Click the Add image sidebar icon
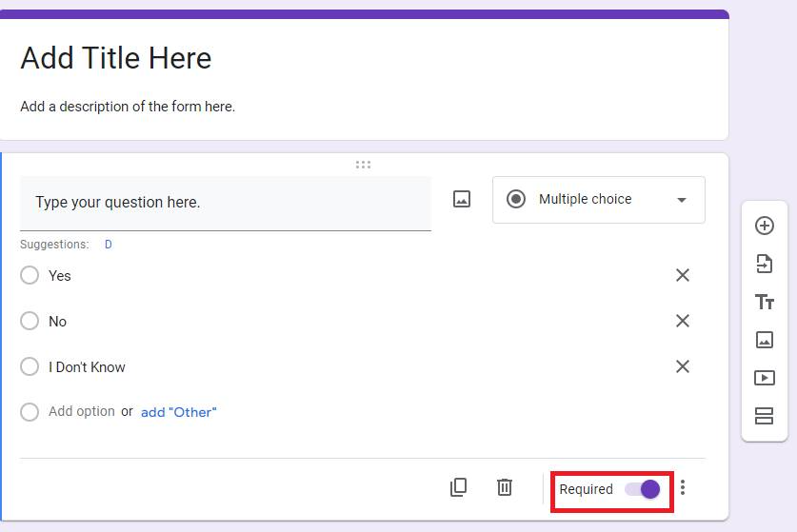The height and width of the screenshot is (532, 797). (x=765, y=340)
